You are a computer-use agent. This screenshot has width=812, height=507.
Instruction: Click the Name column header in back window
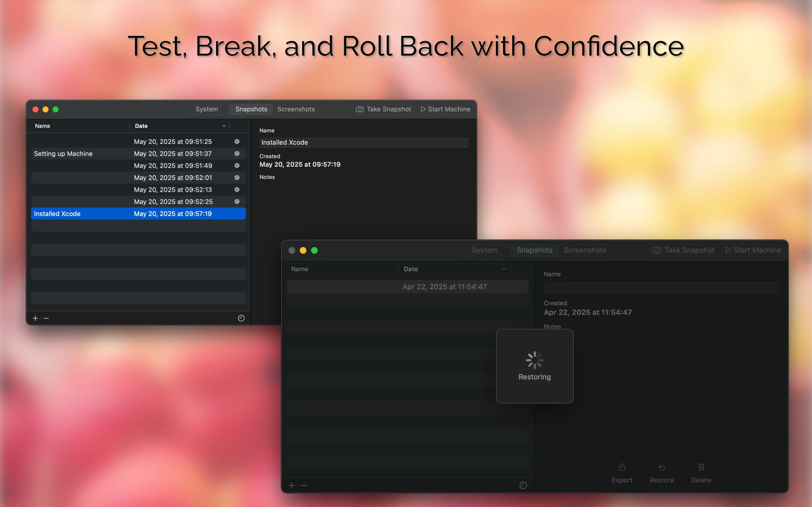(43, 126)
